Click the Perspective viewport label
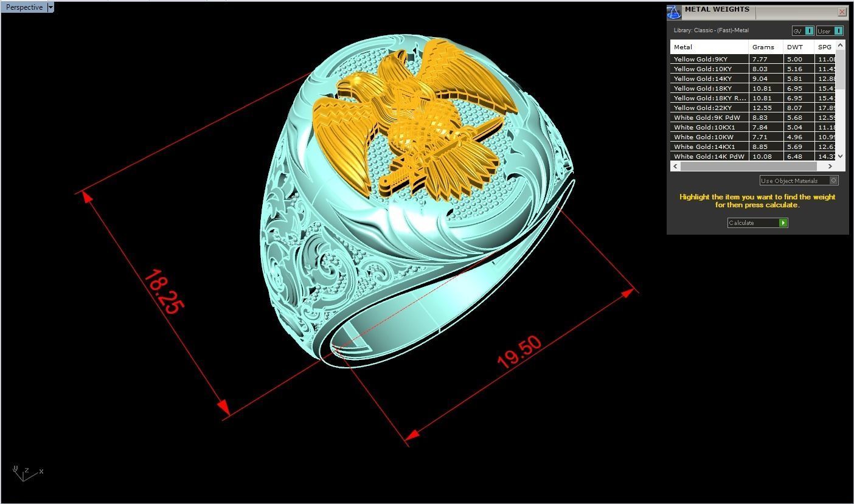Viewport: 854px width, 504px height. click(x=24, y=7)
